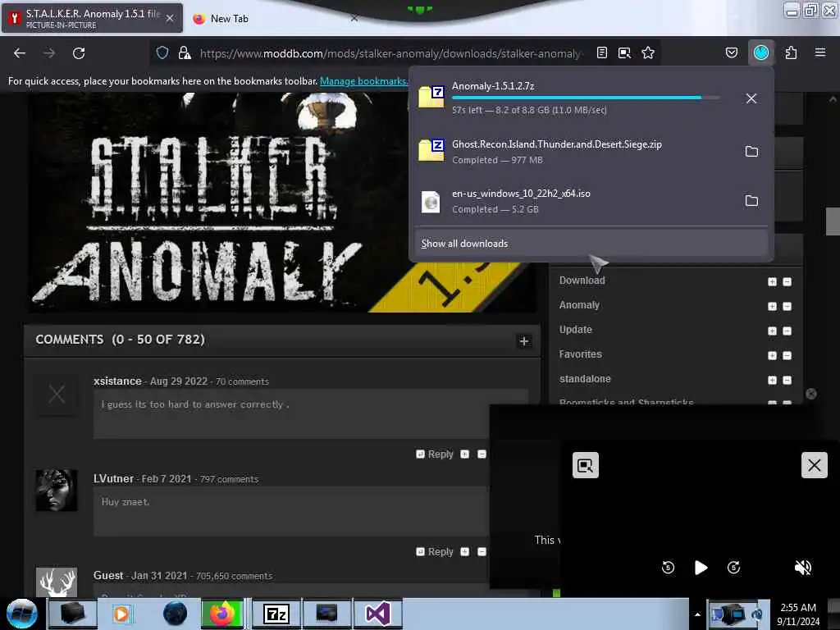
Task: Reply to LVutner's comment
Action: coord(435,552)
